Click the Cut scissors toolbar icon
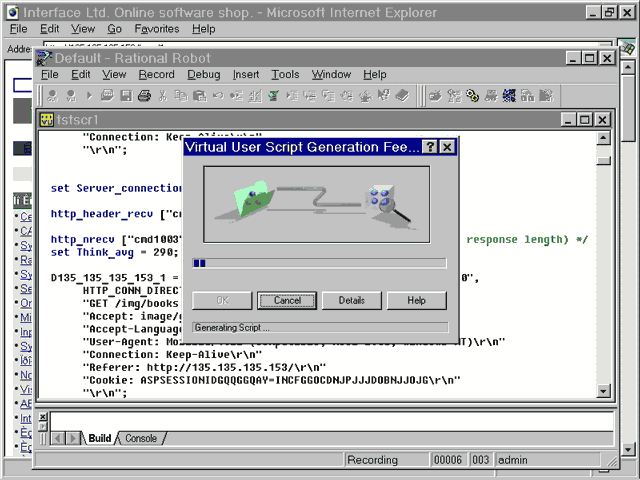This screenshot has height=480, width=640. [x=162, y=96]
